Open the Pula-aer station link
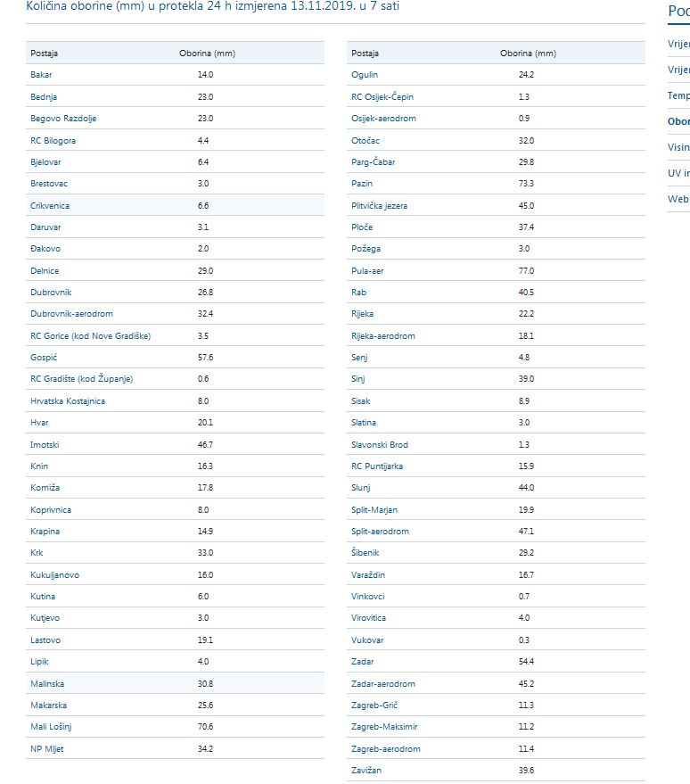The height and width of the screenshot is (784, 690). 370,271
